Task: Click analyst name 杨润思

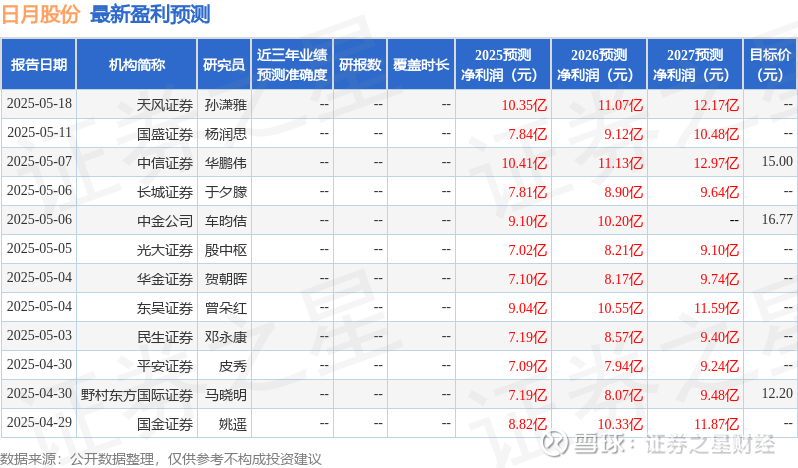Action: [225, 134]
